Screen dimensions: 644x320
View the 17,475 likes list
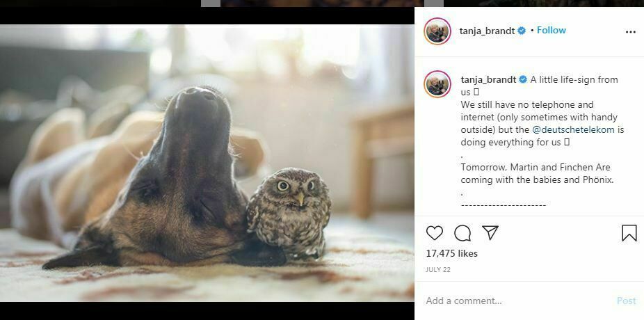[x=452, y=254]
